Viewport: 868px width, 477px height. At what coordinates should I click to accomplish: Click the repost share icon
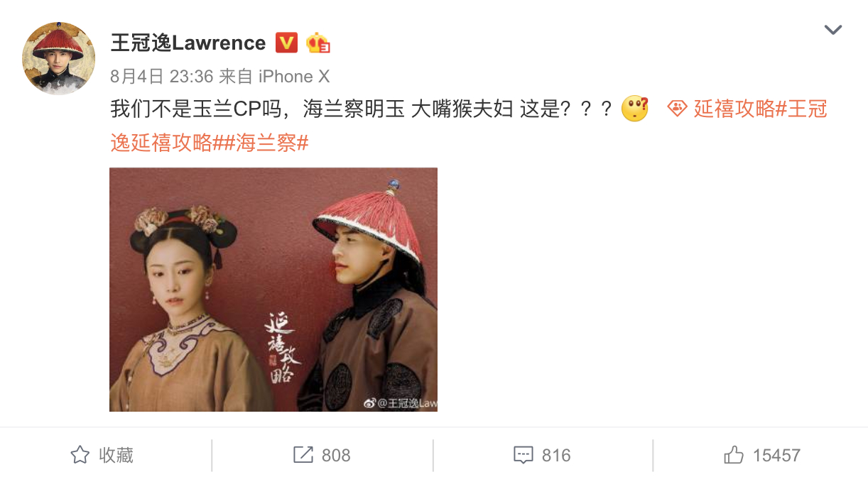[303, 455]
